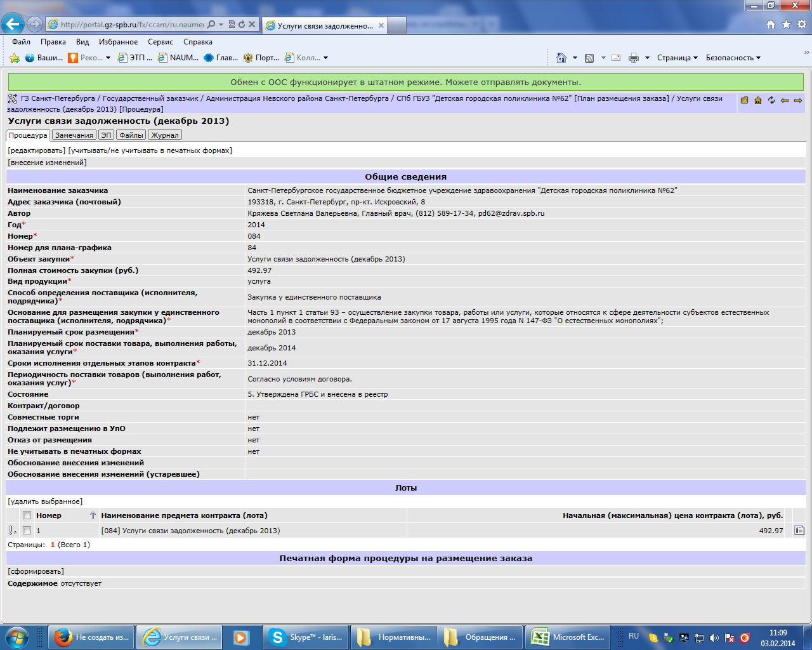Click the portal folder icon beside breadcrumb

(x=745, y=100)
